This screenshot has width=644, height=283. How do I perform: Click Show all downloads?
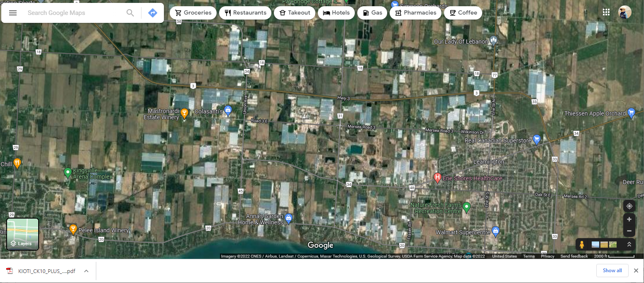click(612, 271)
